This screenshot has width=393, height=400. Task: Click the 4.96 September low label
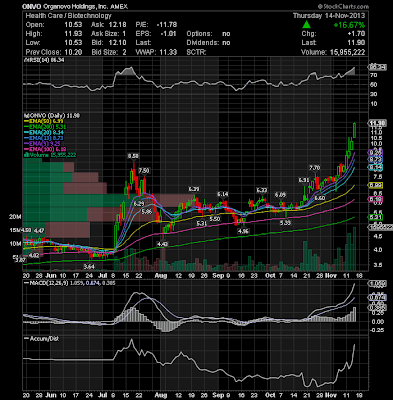[x=243, y=231]
